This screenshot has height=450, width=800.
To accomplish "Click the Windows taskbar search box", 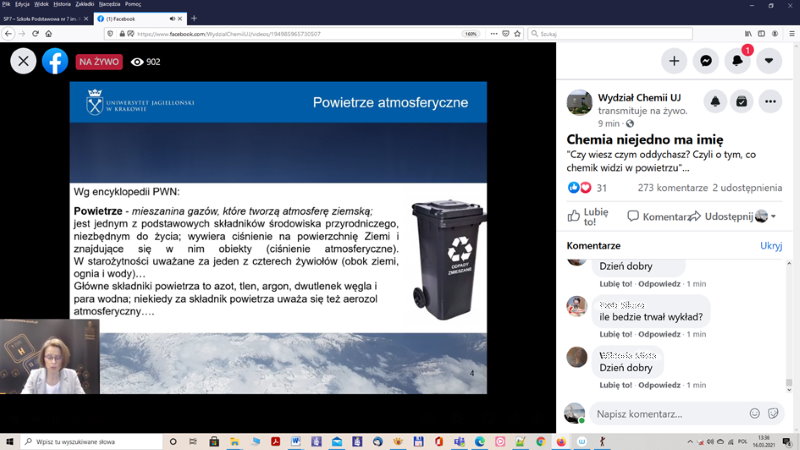I will 91,442.
